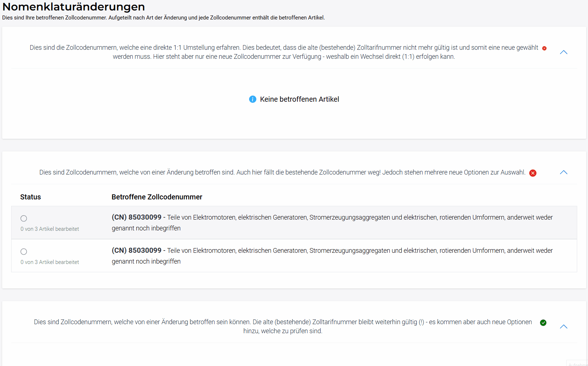The image size is (588, 366).
Task: Click '0 von 3 Artikel bearbeitet' in the second row
Action: 50,262
